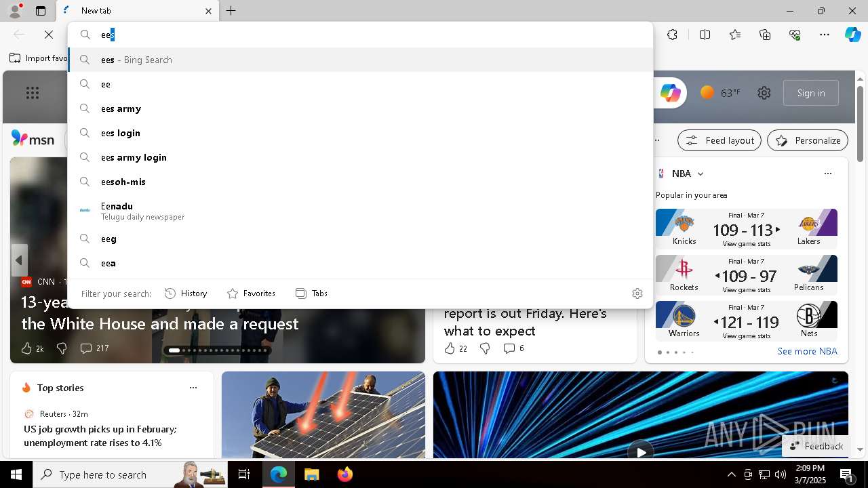Open NBA card more options menu
This screenshot has height=488, width=868.
click(x=828, y=174)
